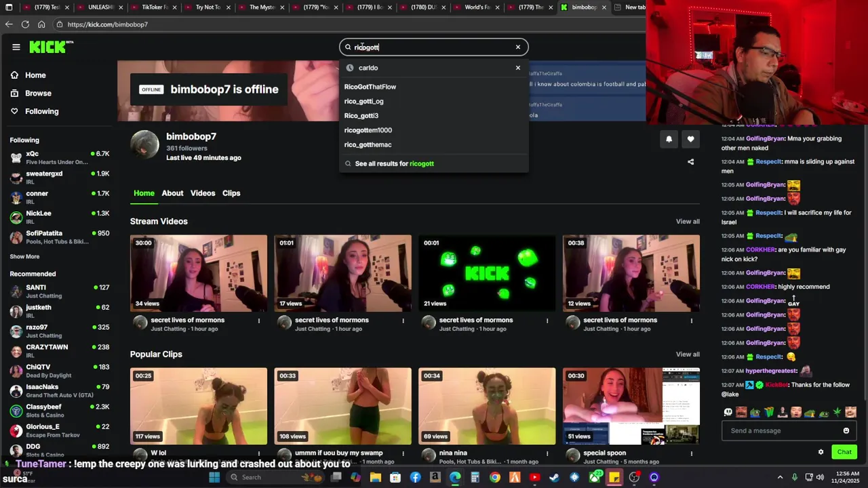This screenshot has height=488, width=868.
Task: Toggle the channel notification bell
Action: click(669, 139)
